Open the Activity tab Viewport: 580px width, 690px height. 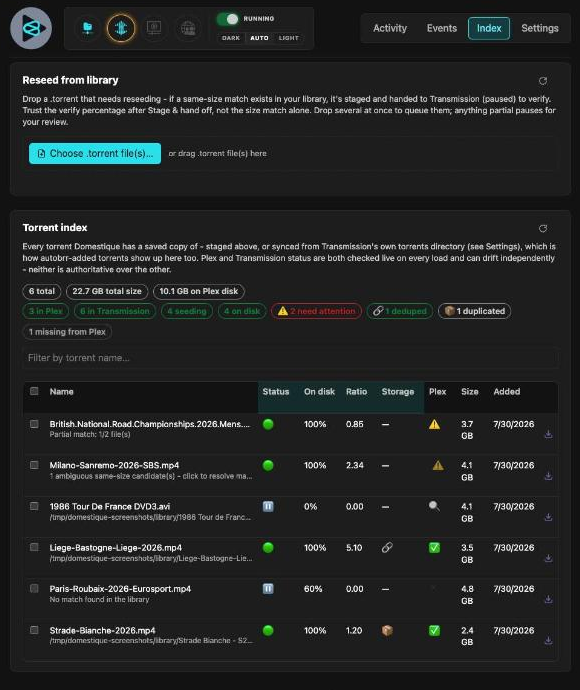(390, 28)
